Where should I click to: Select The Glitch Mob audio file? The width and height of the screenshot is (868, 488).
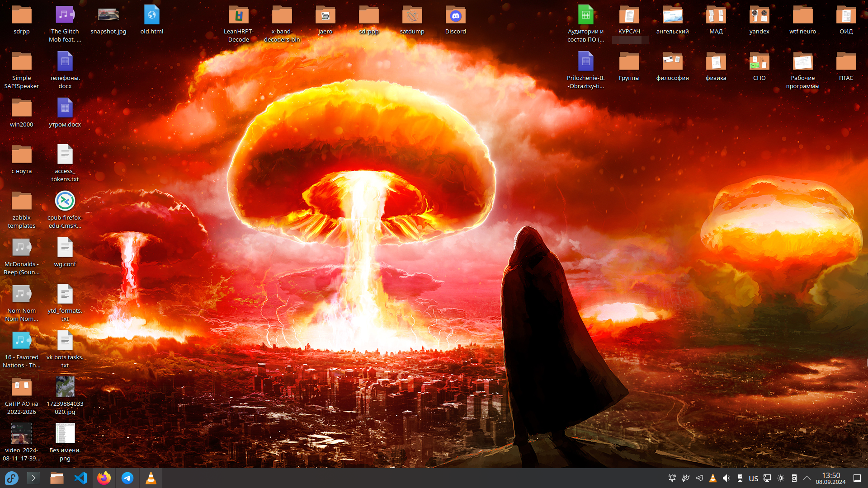click(x=65, y=24)
